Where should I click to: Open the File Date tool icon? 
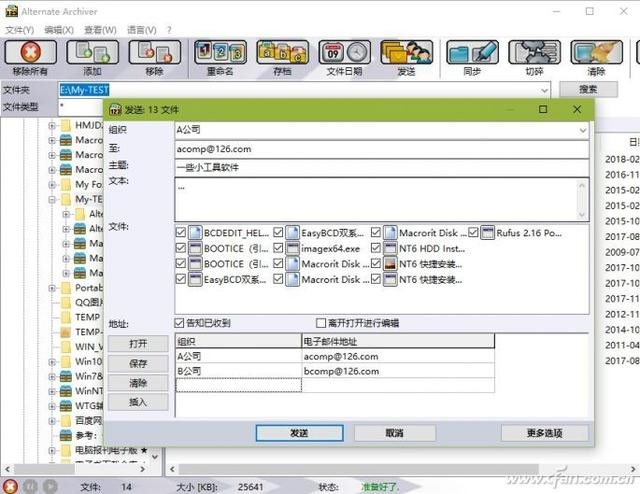tap(344, 52)
